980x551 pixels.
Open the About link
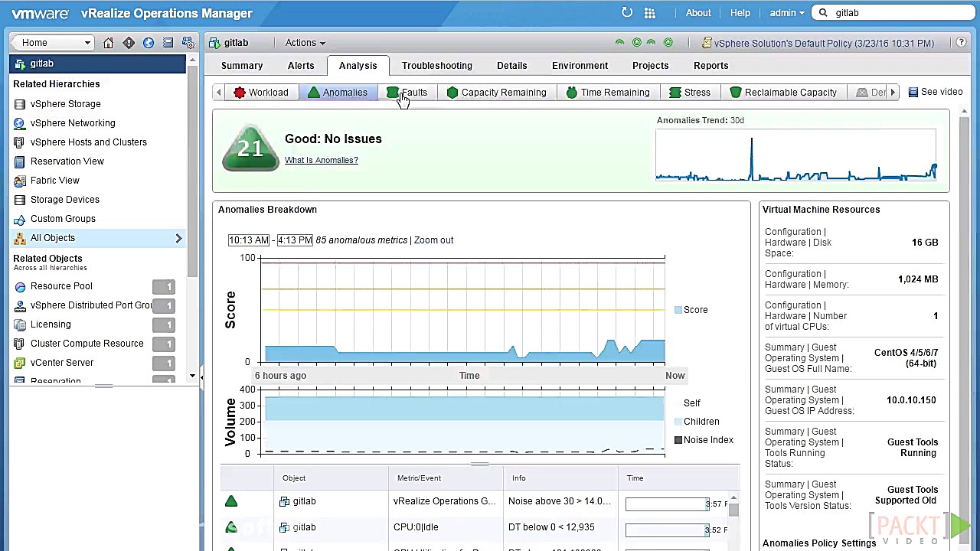pos(698,13)
